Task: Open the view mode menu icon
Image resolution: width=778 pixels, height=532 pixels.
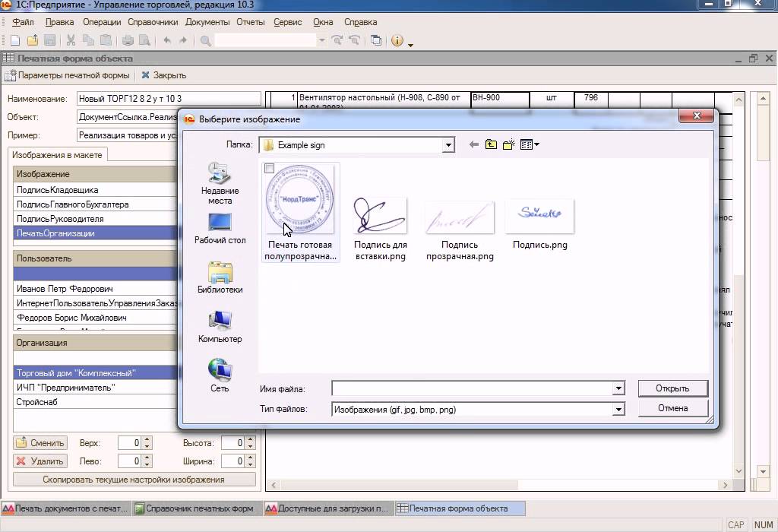Action: (530, 144)
